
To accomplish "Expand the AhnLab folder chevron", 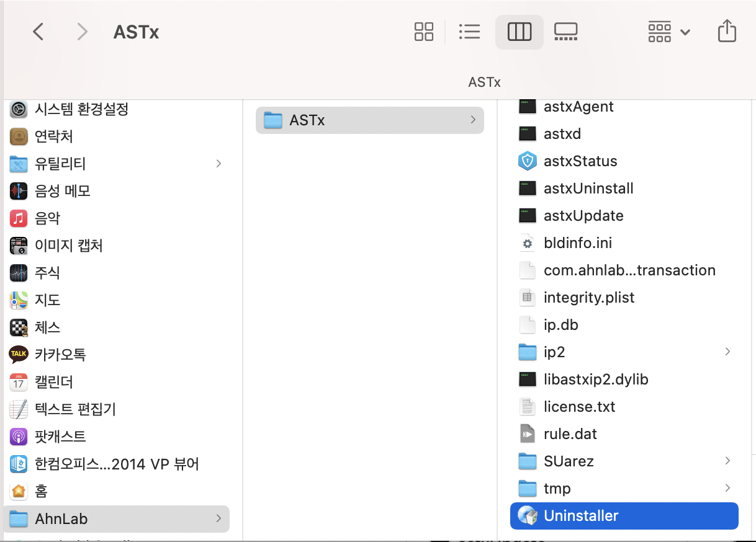I will (218, 518).
